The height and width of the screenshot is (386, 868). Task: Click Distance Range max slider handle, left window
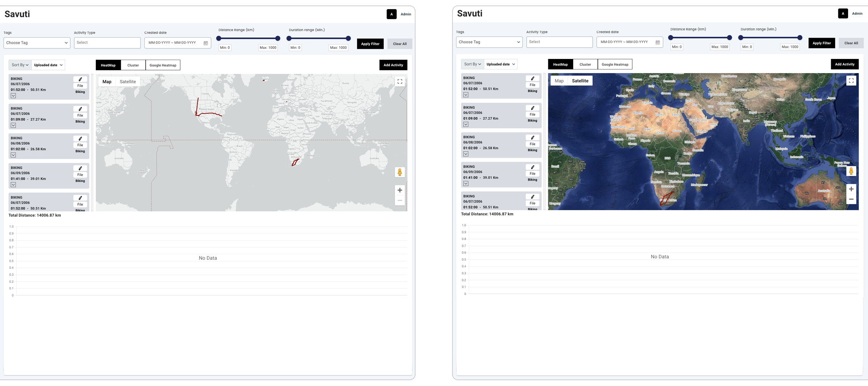[277, 38]
